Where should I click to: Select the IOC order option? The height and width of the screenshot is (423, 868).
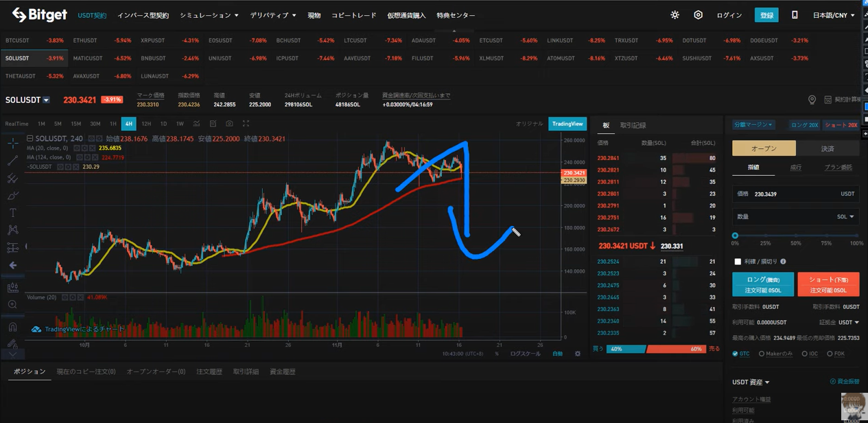804,354
